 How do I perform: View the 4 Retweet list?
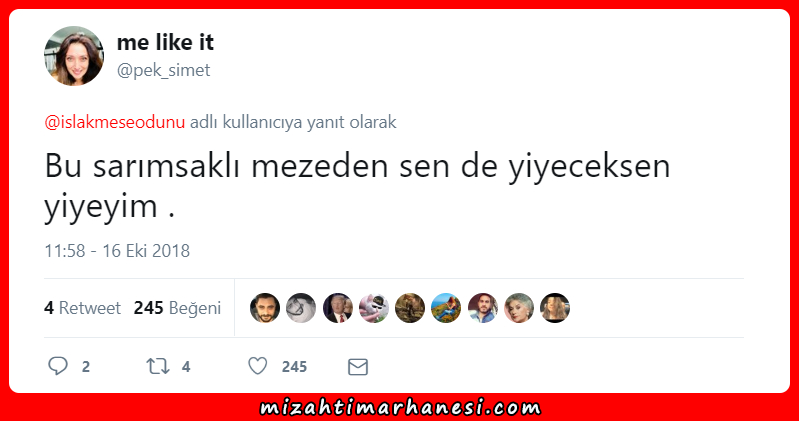click(82, 308)
